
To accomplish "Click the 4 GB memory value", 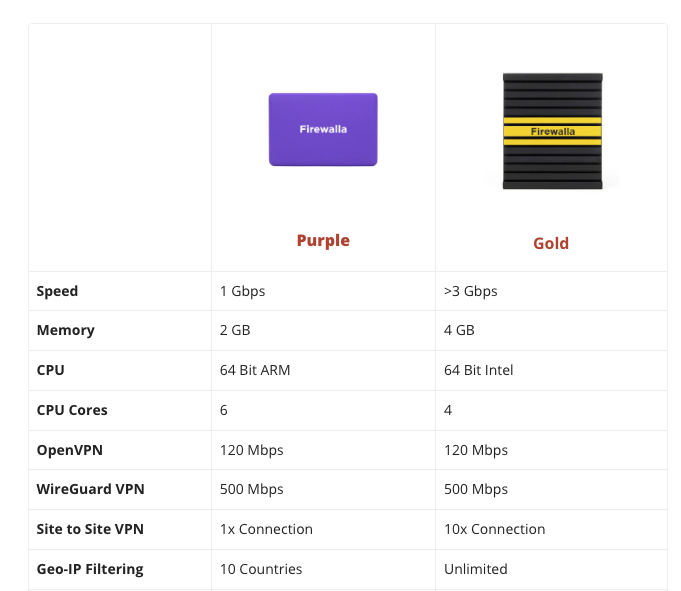I will (459, 330).
